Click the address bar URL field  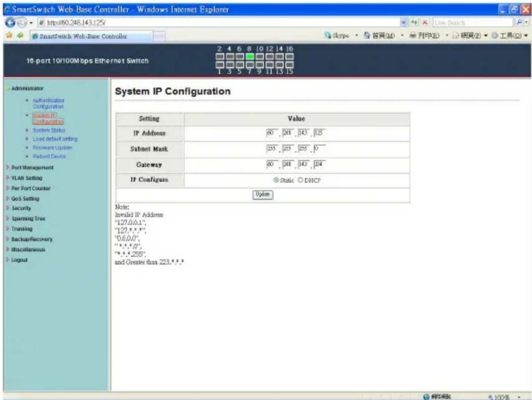[x=219, y=23]
